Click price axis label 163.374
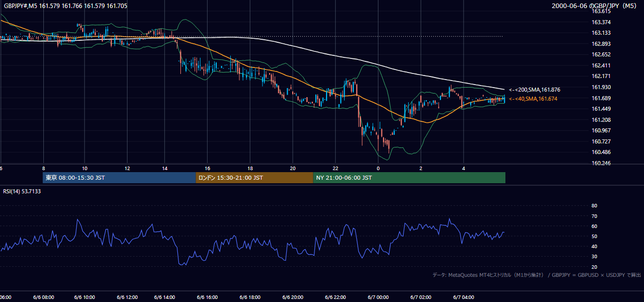Viewport: 644px width, 302px height. click(x=601, y=22)
